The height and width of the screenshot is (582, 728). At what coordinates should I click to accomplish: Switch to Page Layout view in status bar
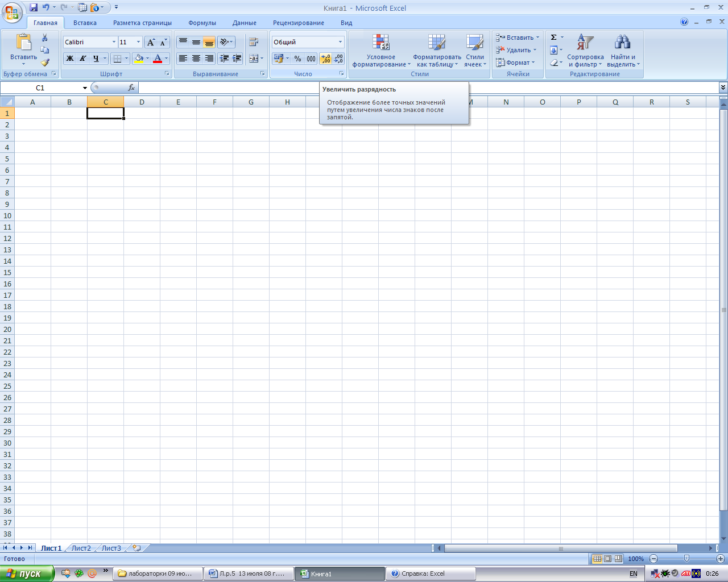tap(607, 559)
